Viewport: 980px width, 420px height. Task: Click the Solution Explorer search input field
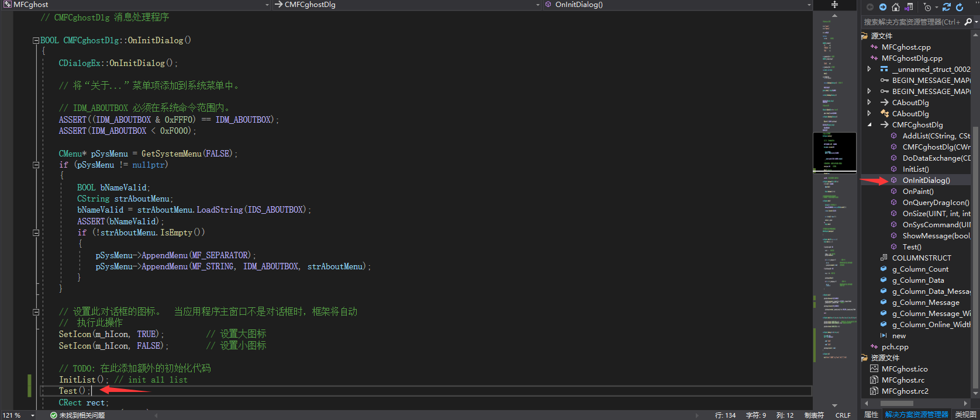click(911, 22)
